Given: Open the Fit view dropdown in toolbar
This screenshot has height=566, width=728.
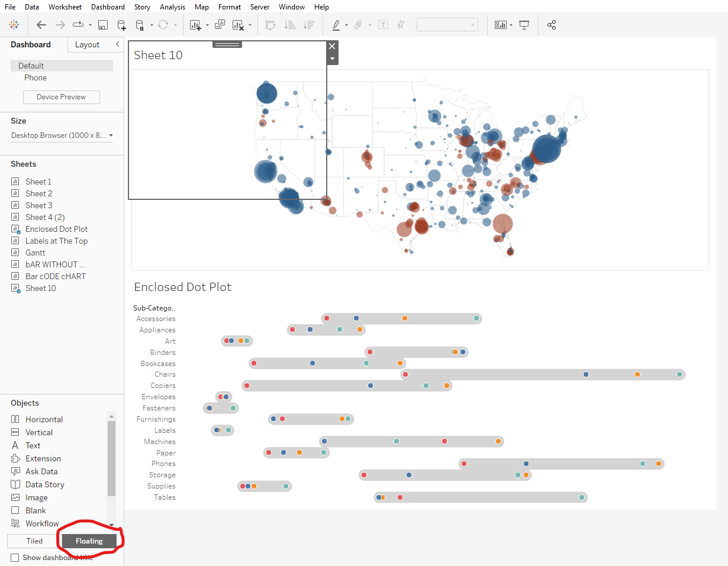Looking at the screenshot, I should coord(447,25).
